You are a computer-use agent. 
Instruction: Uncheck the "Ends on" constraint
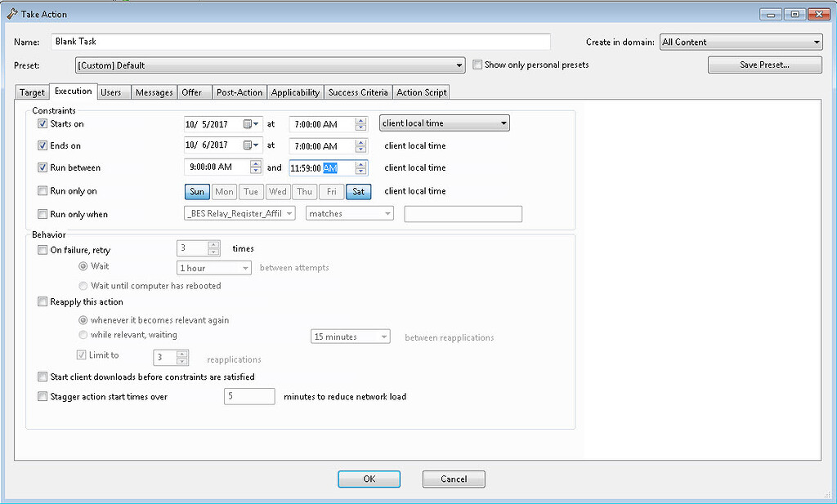[x=42, y=145]
